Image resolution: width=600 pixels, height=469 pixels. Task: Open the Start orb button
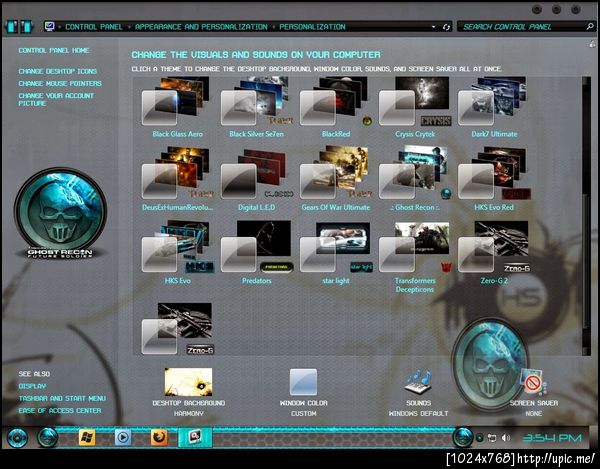(x=17, y=438)
